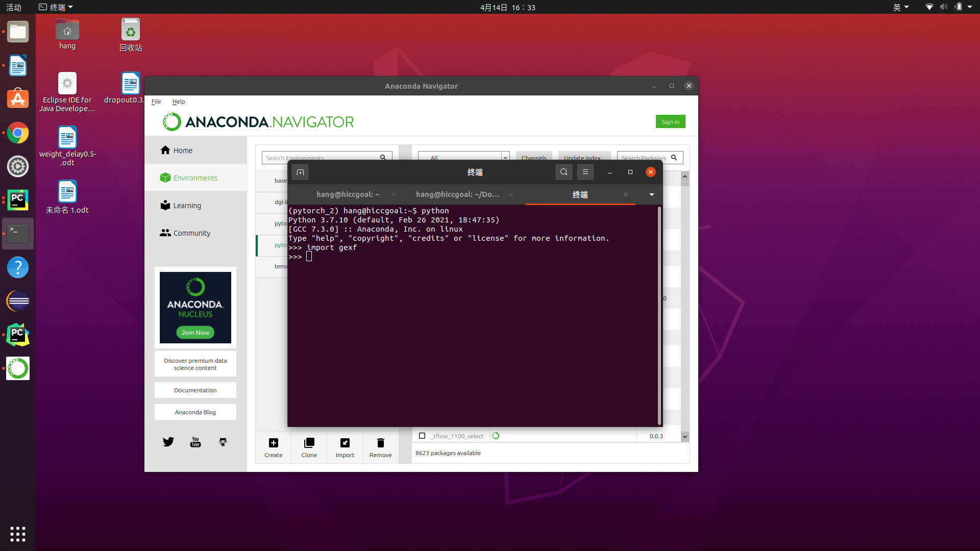Image resolution: width=980 pixels, height=551 pixels.
Task: Open the input method 英 dropdown
Action: pyautogui.click(x=901, y=7)
